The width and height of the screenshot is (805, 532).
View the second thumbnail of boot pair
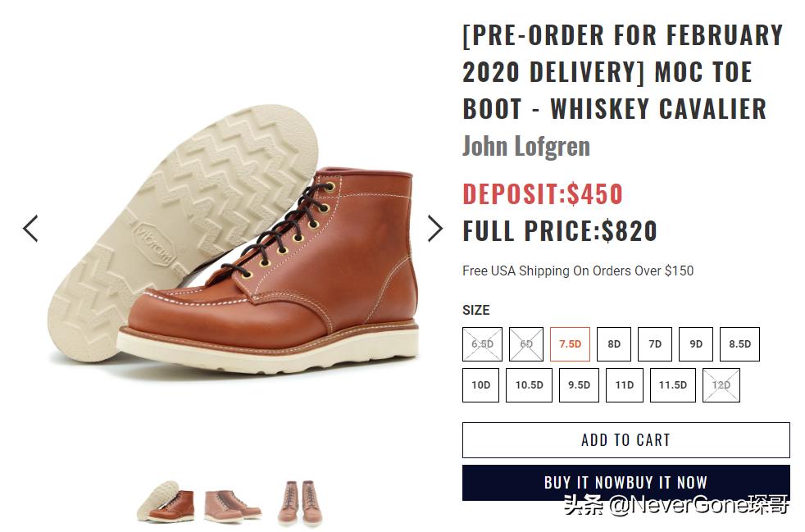pyautogui.click(x=233, y=502)
